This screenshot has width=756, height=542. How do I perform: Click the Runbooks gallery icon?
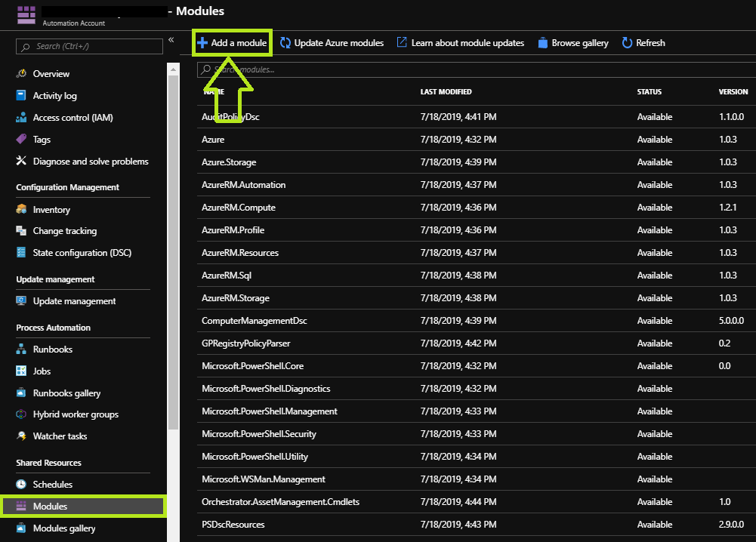pos(21,393)
